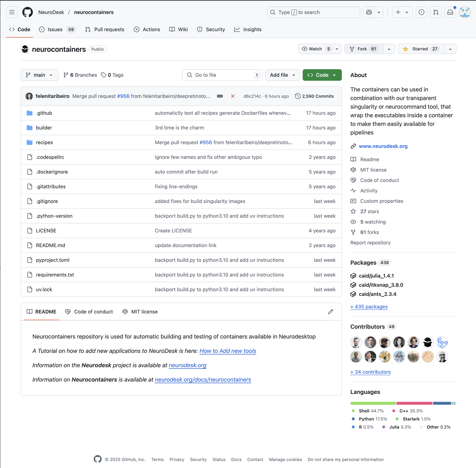Switch to the Actions tab
Screen dimensions: 476x468
pos(147,29)
